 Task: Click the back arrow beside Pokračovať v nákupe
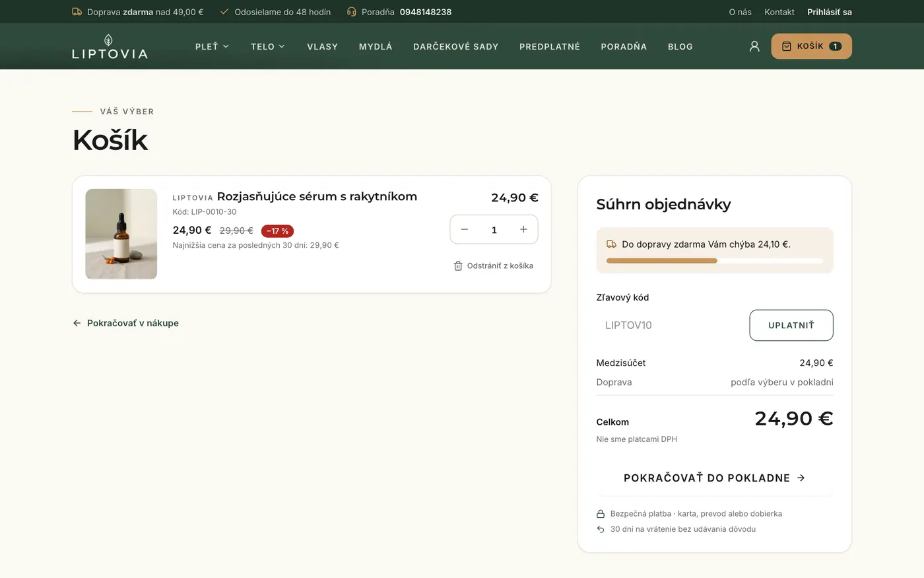point(77,323)
